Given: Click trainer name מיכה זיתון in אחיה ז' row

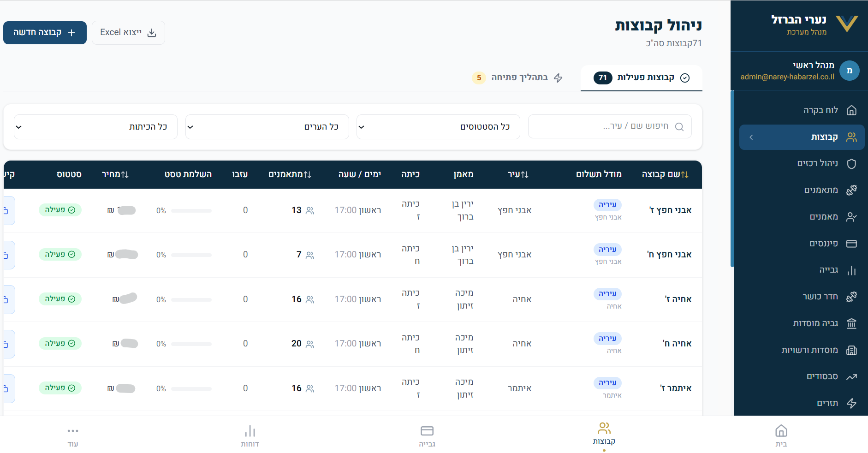Looking at the screenshot, I should 464,299.
